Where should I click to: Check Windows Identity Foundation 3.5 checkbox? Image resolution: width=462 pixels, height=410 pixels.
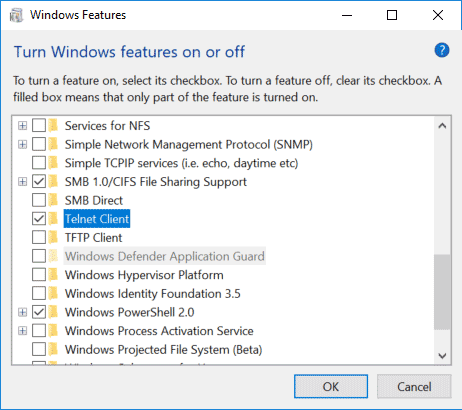pos(39,294)
